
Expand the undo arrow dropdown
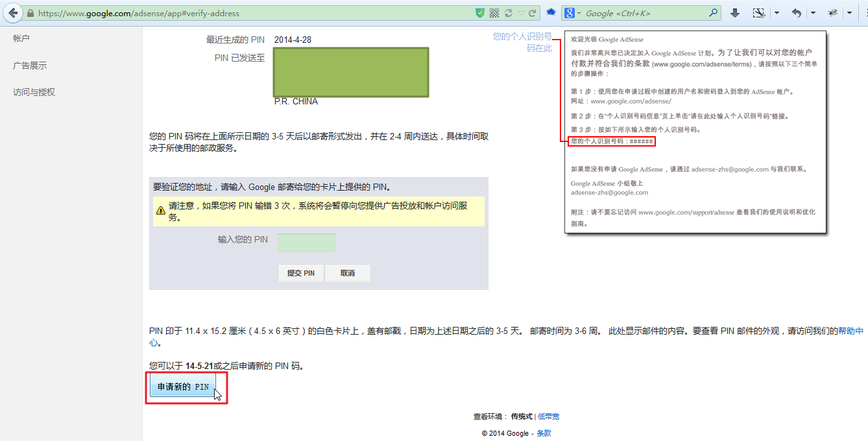coord(813,13)
